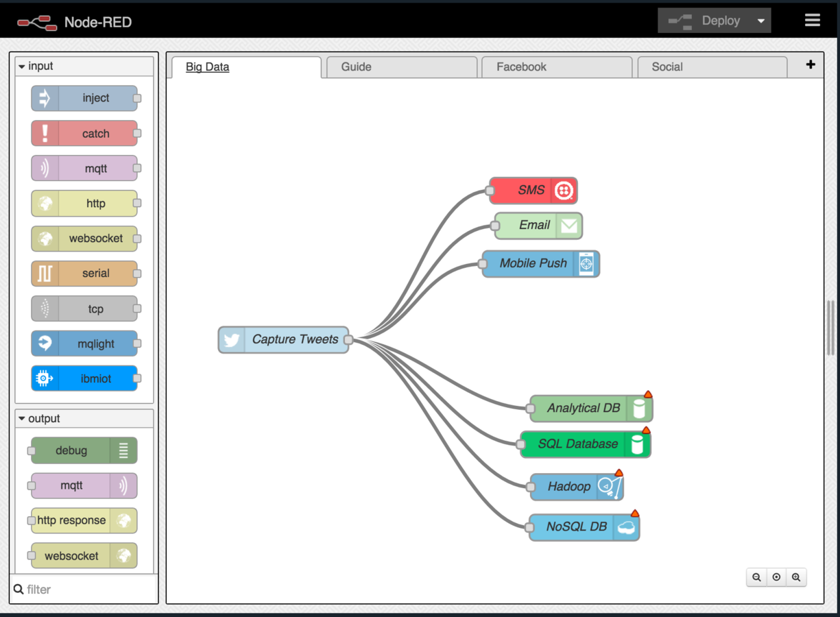840x617 pixels.
Task: Select the SQL Database node
Action: [x=585, y=444]
